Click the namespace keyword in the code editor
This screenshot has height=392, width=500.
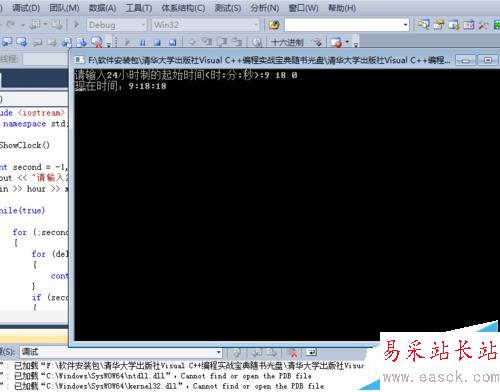(25, 124)
